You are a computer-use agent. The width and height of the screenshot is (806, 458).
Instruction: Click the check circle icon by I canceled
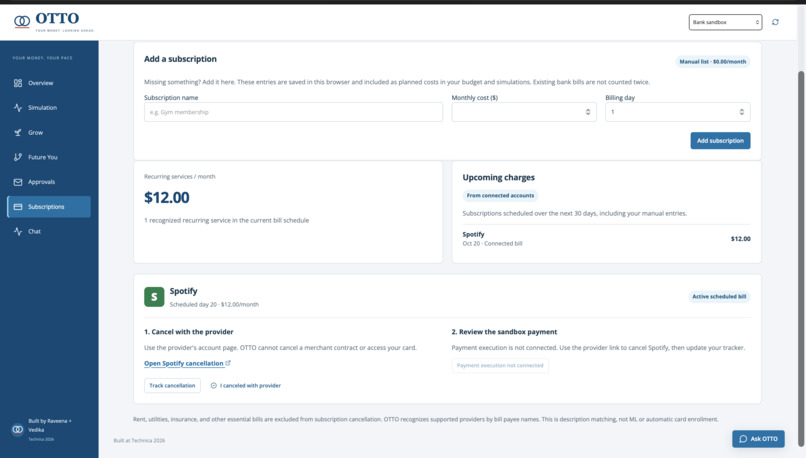click(x=213, y=386)
